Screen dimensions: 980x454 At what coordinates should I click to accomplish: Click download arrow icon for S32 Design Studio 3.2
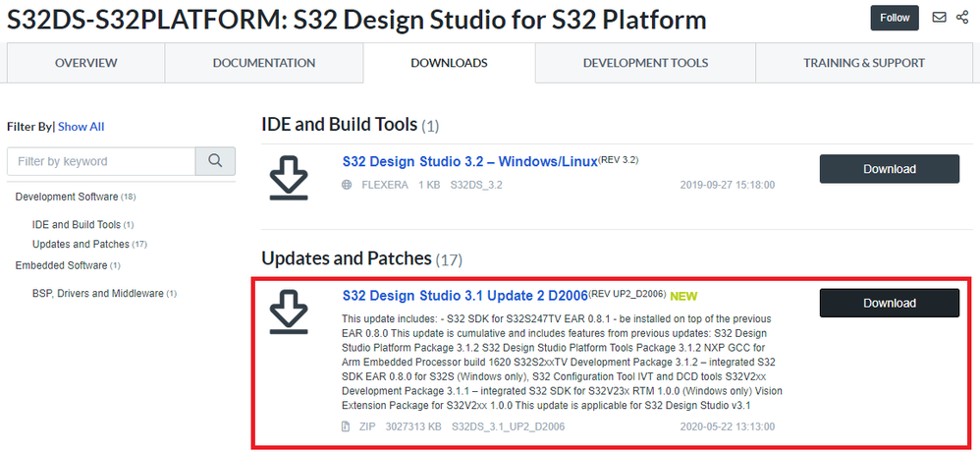click(289, 178)
